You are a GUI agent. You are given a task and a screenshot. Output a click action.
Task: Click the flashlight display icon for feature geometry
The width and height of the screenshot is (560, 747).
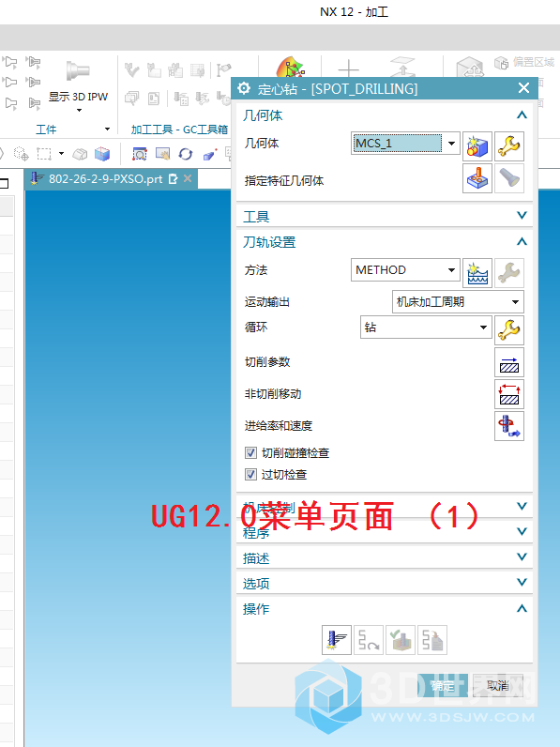[509, 178]
